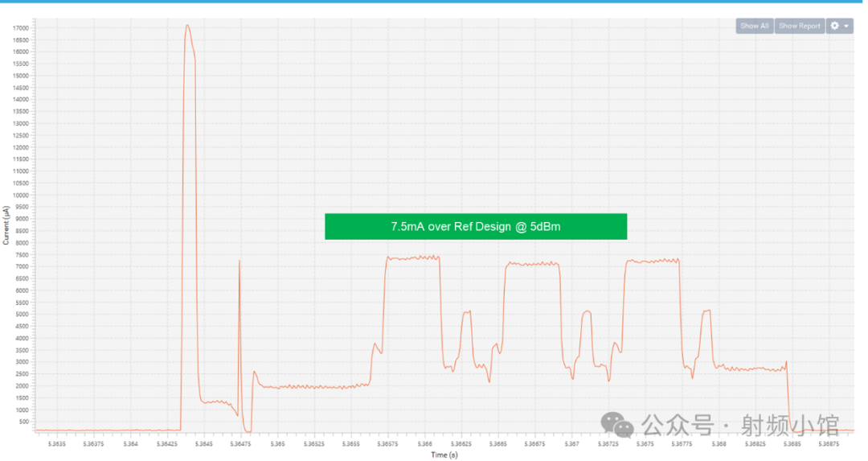Click the Show All button

click(x=754, y=26)
